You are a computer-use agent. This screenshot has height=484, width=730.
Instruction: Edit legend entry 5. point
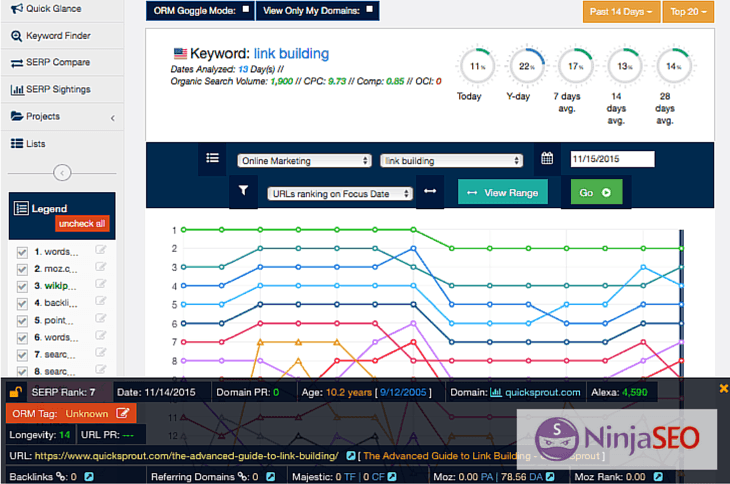pos(101,318)
